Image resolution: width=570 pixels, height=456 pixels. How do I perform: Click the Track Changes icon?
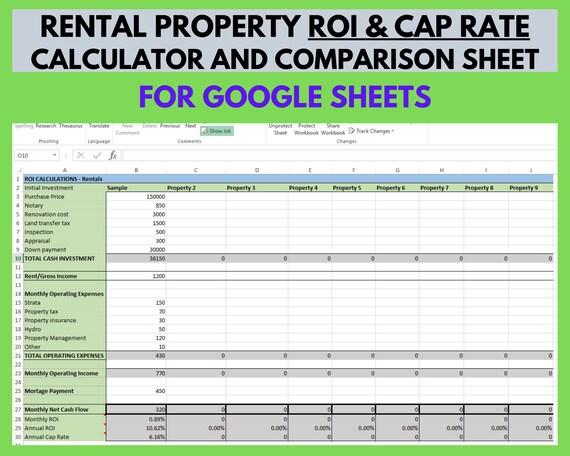[x=351, y=131]
